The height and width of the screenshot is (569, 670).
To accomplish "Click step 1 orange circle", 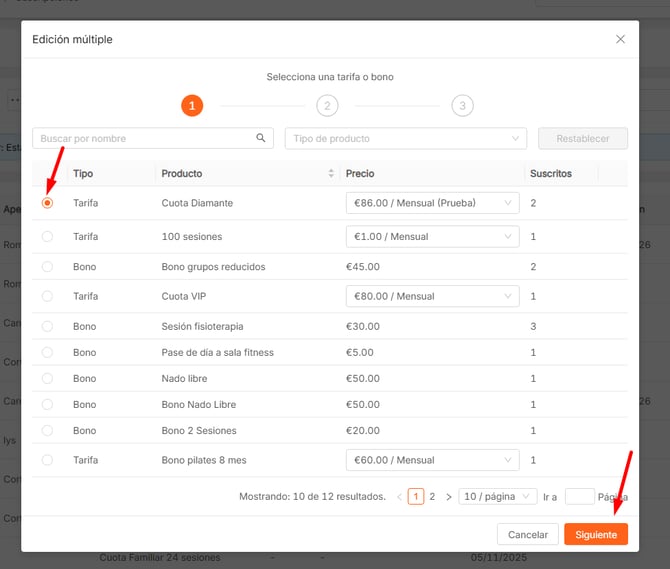I will click(x=192, y=105).
